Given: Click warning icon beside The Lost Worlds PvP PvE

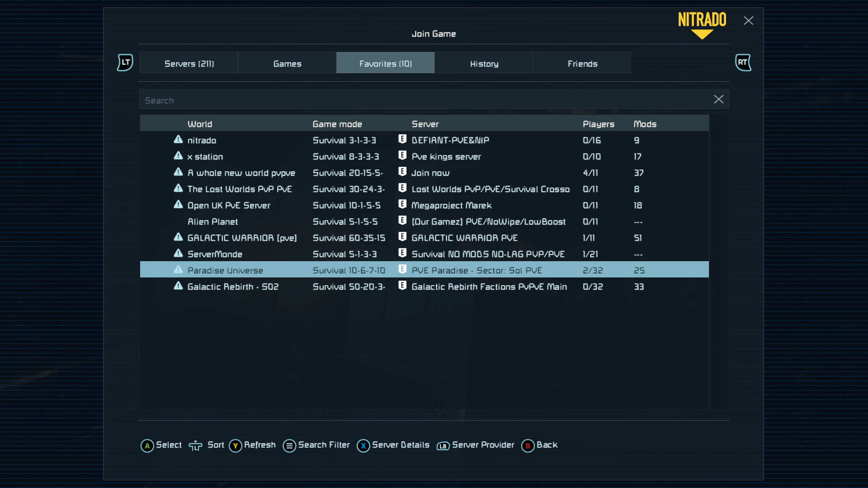Looking at the screenshot, I should tap(178, 188).
